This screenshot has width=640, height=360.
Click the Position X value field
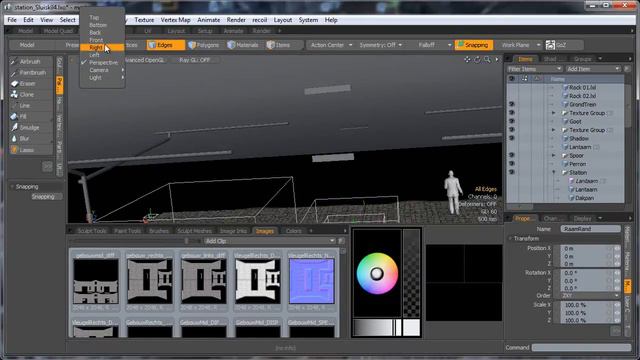(x=587, y=248)
